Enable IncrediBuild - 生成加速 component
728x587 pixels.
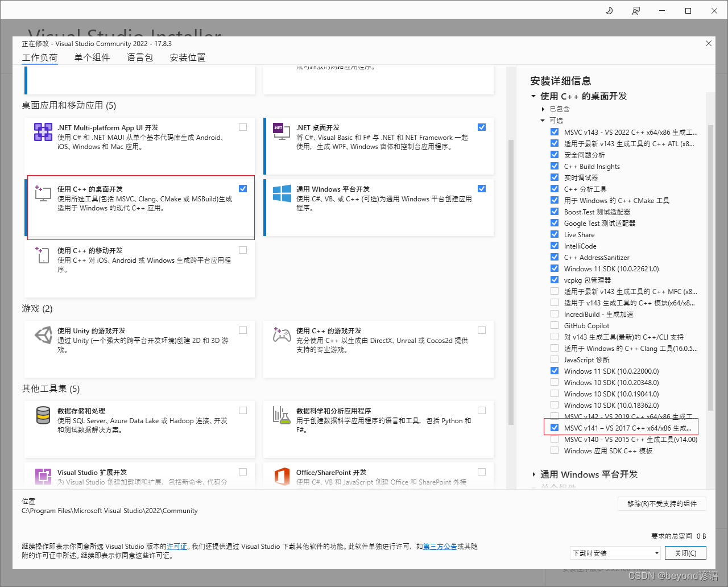point(555,314)
